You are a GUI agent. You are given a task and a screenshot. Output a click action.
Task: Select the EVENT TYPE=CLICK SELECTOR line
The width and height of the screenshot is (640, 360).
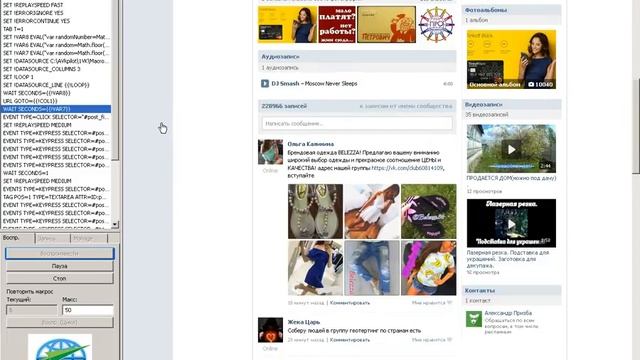[x=56, y=117]
